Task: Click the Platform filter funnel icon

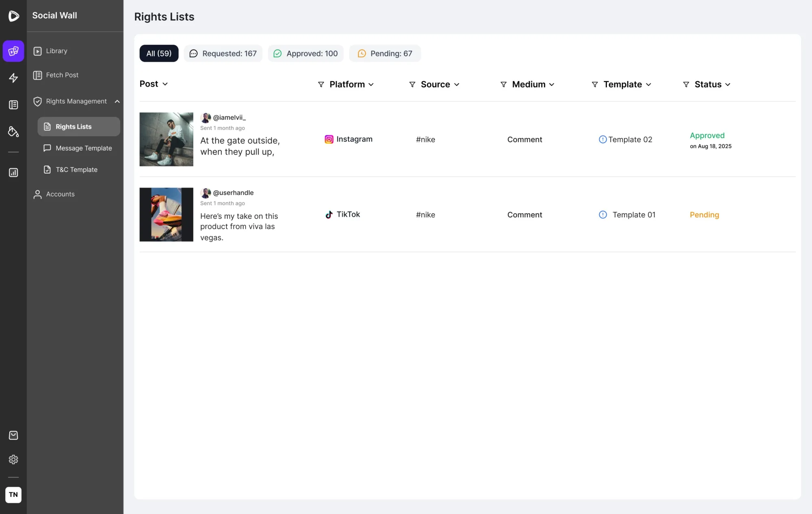Action: (321, 85)
